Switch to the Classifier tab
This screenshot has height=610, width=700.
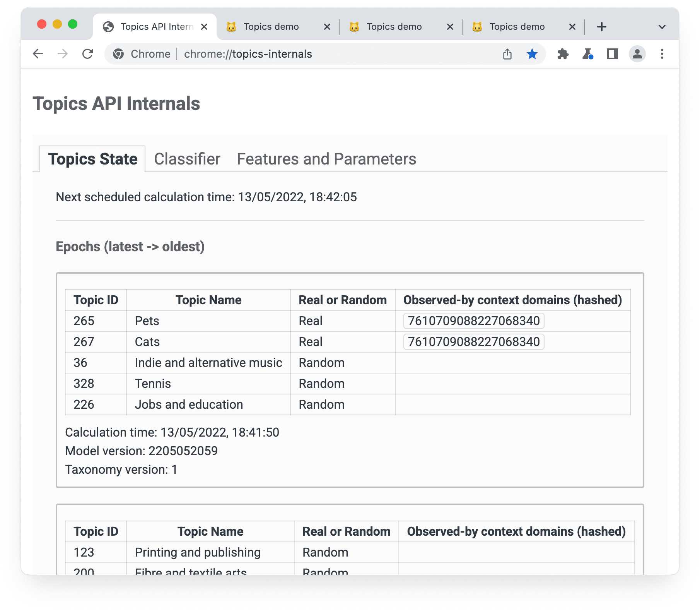[x=187, y=159]
